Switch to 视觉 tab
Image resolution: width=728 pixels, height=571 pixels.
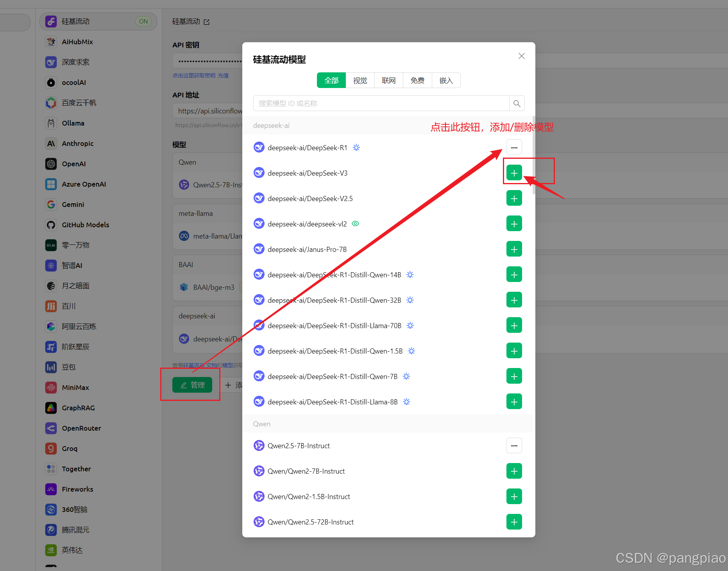pos(360,80)
